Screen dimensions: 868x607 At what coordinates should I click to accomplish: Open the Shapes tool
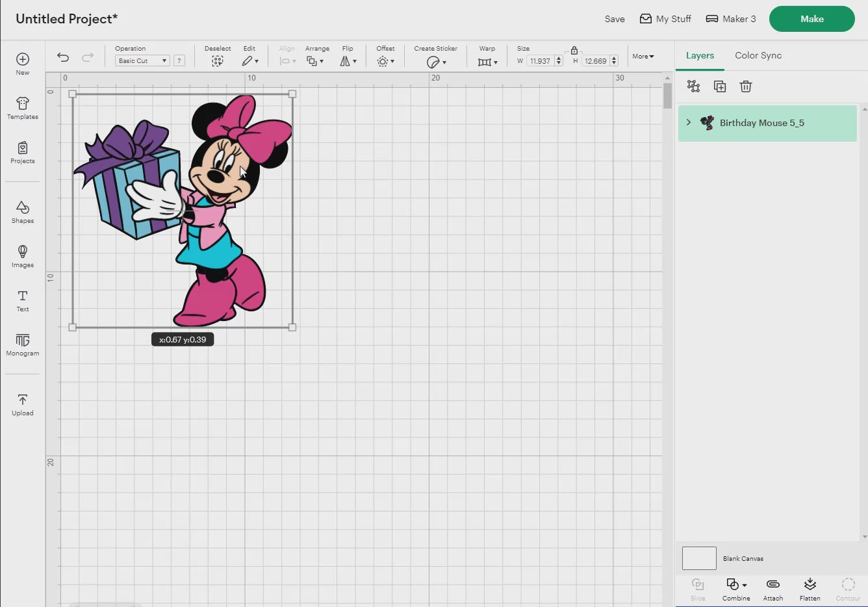click(x=23, y=212)
